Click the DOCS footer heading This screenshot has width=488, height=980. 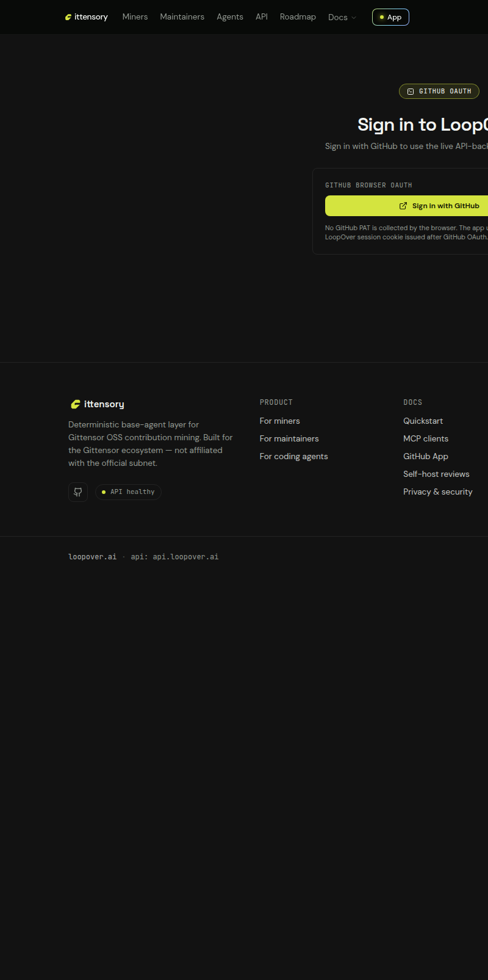tap(413, 402)
